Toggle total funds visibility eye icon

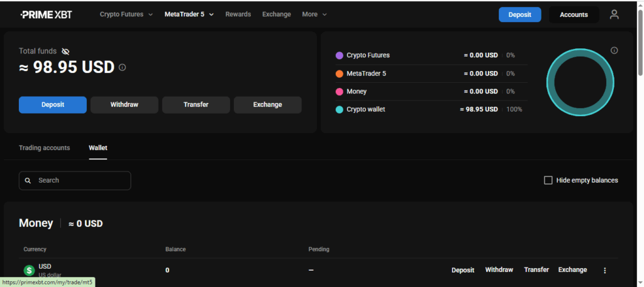66,51
